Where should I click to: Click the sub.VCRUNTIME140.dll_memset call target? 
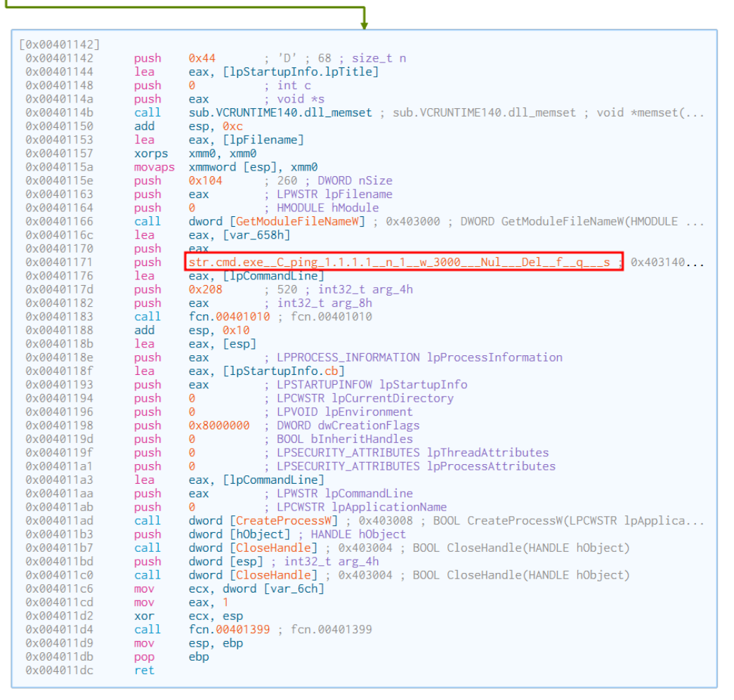coord(280,112)
